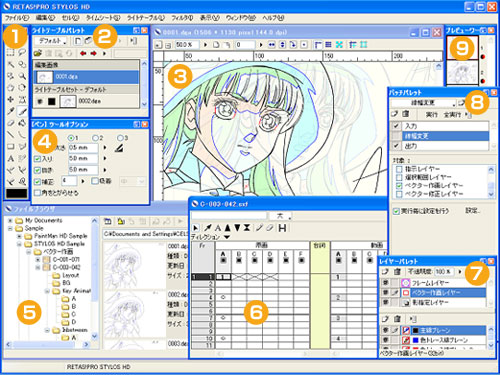500x375 pixels.
Task: Uncheck the 補正 checkbox in pen options
Action: [37, 182]
